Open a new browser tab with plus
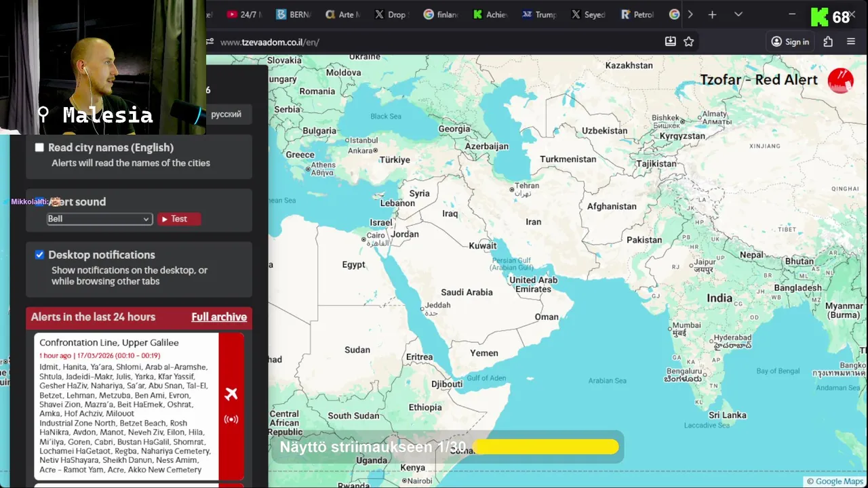 [712, 14]
